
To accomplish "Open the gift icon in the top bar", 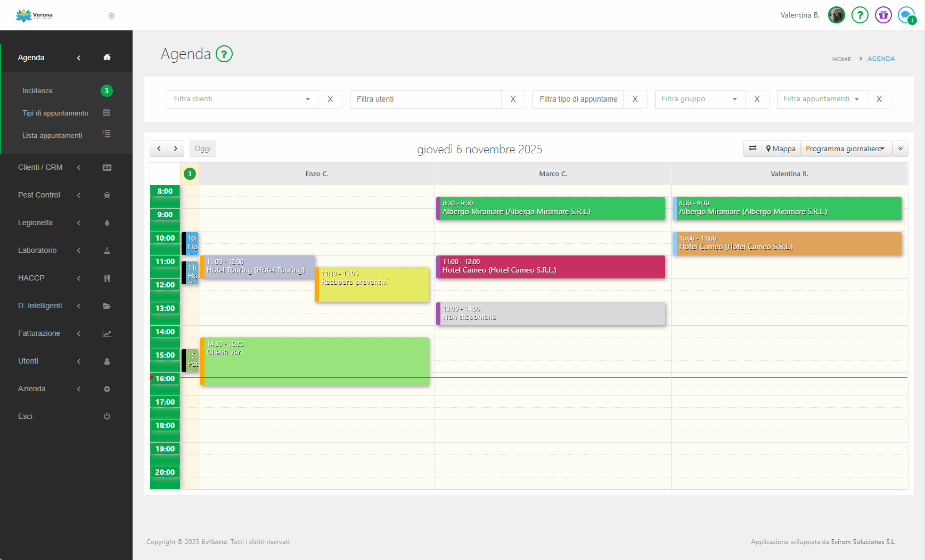I will pos(883,15).
